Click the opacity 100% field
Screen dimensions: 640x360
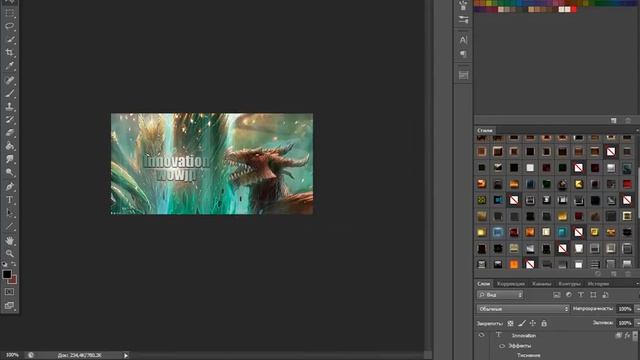coord(624,309)
